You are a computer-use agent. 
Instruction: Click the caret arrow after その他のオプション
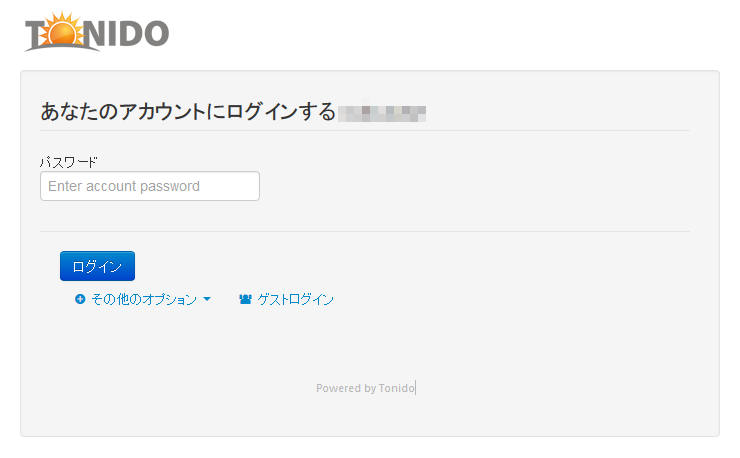[x=207, y=299]
